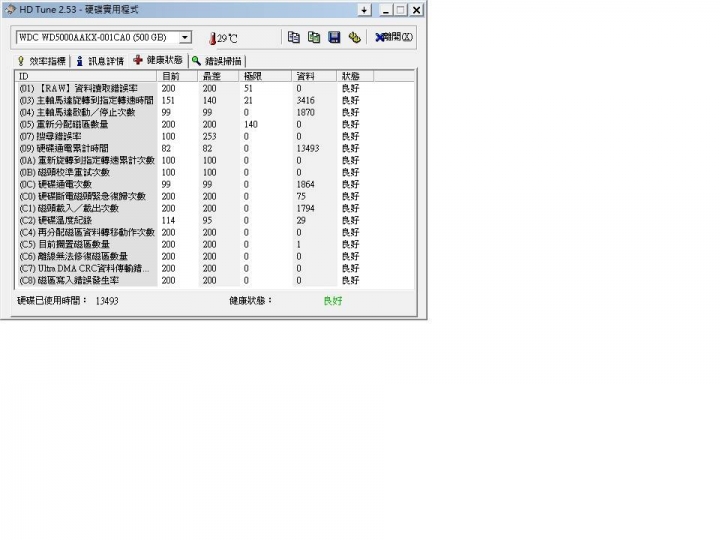The width and height of the screenshot is (720, 540).
Task: Click data value 3416 in row 03
Action: (305, 100)
